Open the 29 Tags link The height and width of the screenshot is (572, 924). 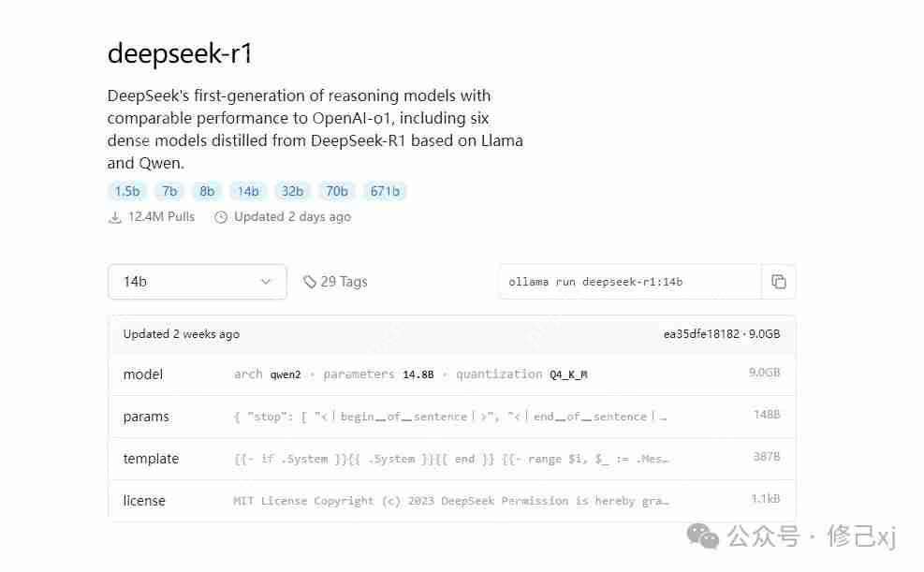click(x=335, y=282)
